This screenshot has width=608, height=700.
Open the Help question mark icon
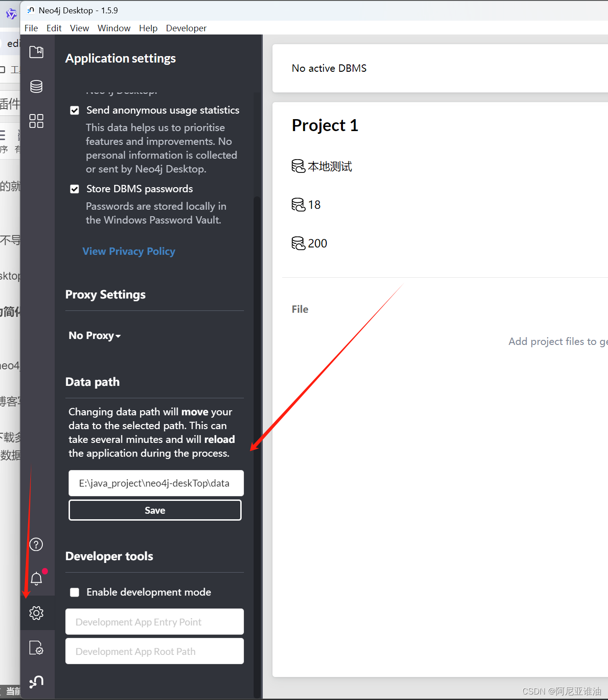[x=36, y=544]
